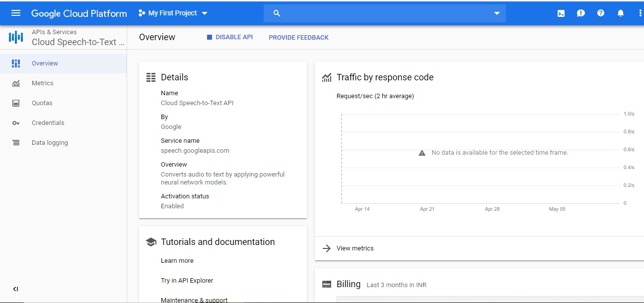The image size is (644, 303).
Task: Click the Apr 14 date label on chart
Action: click(362, 209)
